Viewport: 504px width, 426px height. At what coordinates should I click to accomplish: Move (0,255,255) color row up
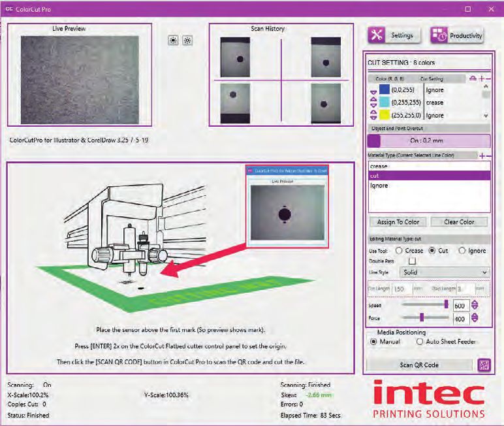point(373,100)
